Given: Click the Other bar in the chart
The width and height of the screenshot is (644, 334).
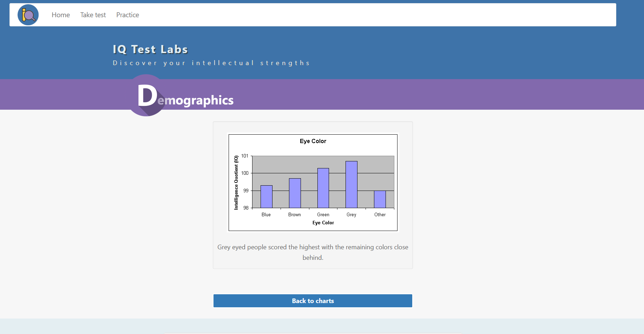Looking at the screenshot, I should (x=380, y=199).
